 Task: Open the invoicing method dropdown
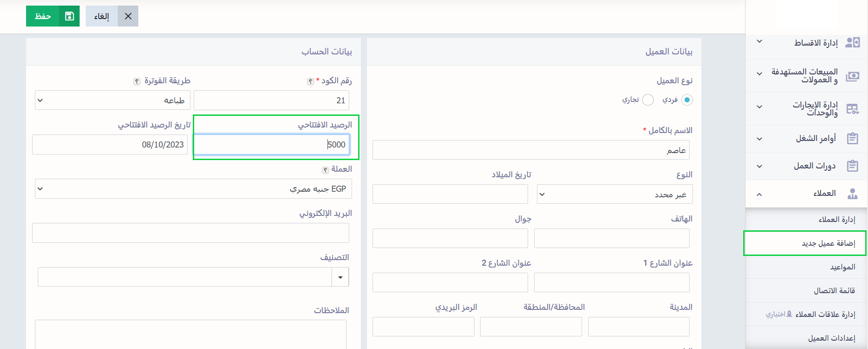click(112, 101)
